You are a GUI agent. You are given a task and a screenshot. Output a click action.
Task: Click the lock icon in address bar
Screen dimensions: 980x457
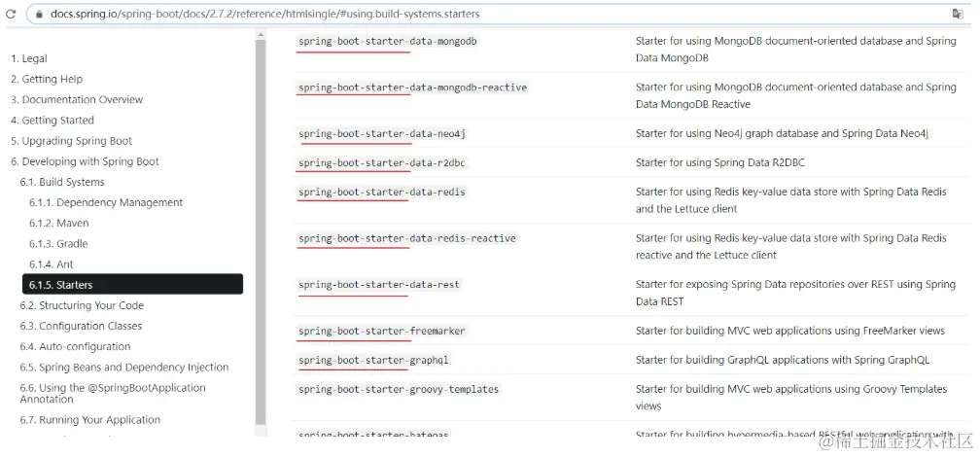pos(37,14)
